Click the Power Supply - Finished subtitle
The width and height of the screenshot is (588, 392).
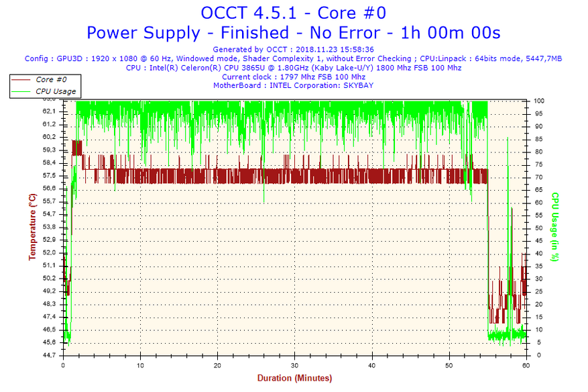tap(293, 33)
